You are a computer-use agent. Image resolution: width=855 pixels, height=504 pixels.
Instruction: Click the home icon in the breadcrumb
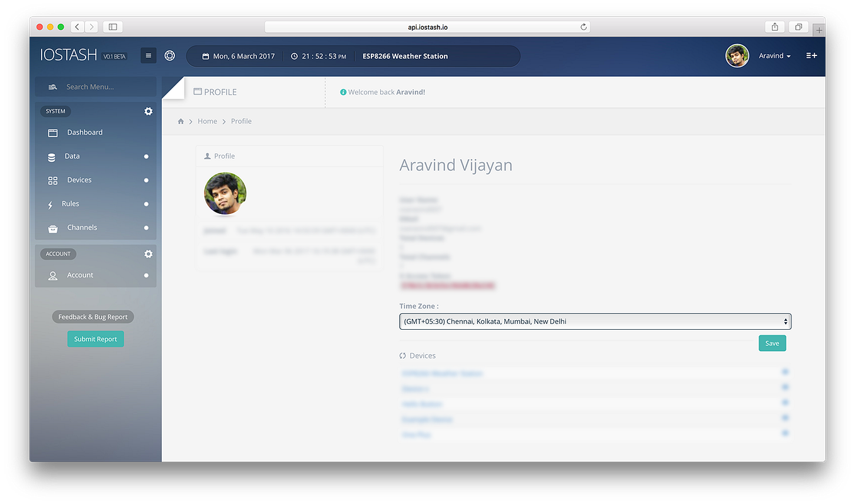tap(181, 121)
